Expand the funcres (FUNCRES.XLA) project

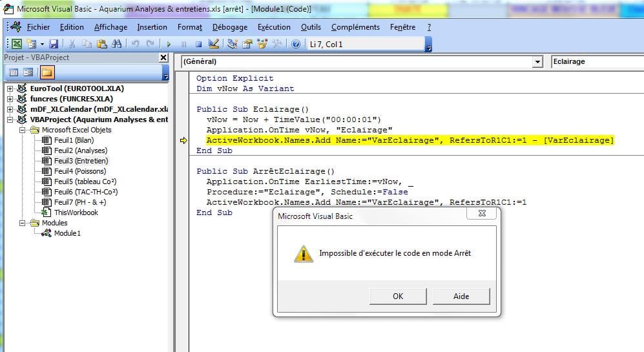(10, 99)
